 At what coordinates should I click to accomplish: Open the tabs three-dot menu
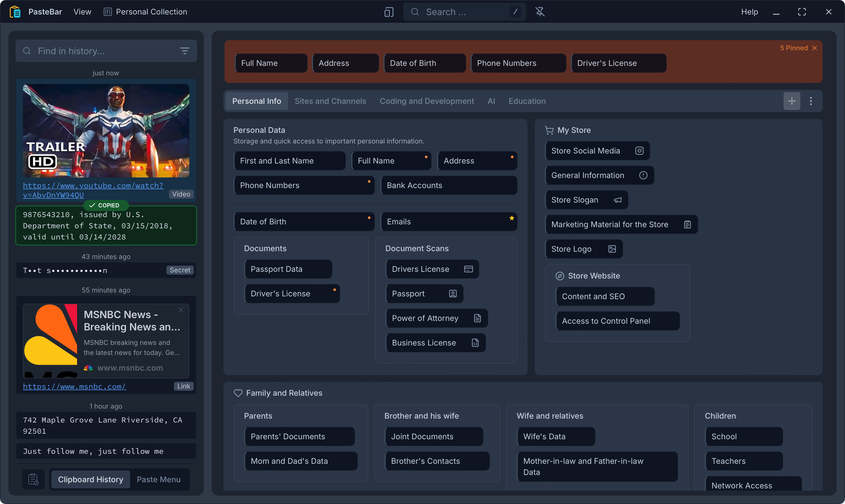pyautogui.click(x=811, y=101)
